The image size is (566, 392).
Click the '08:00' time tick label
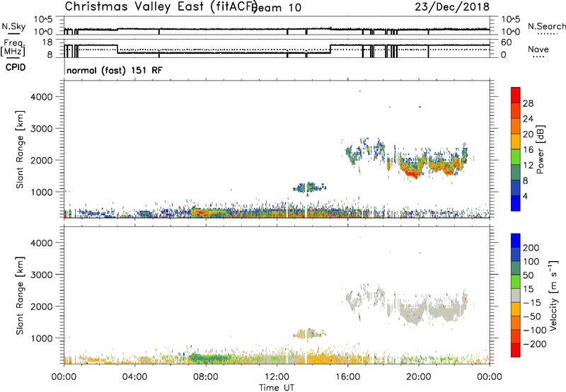206,377
